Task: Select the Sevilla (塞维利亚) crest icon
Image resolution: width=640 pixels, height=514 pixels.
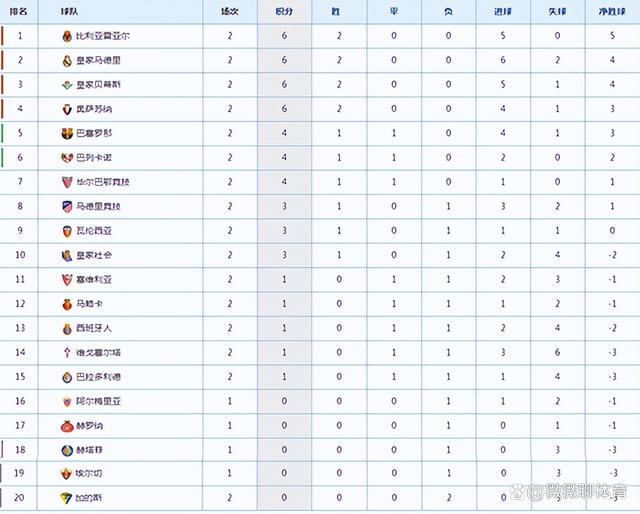Action: pyautogui.click(x=67, y=280)
